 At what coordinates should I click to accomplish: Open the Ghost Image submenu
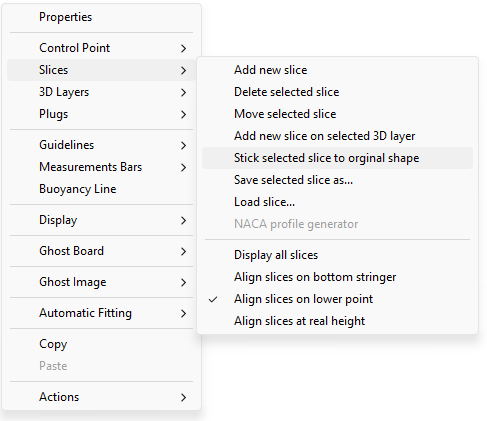[x=101, y=282]
